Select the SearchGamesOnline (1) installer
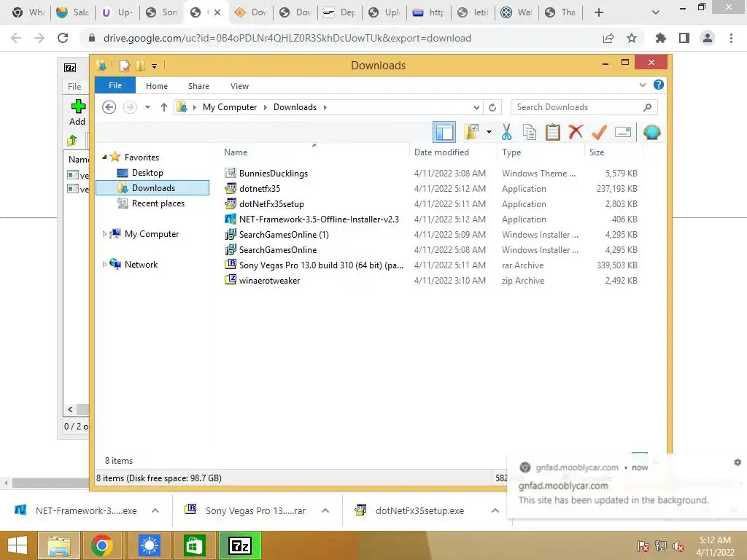 [284, 234]
